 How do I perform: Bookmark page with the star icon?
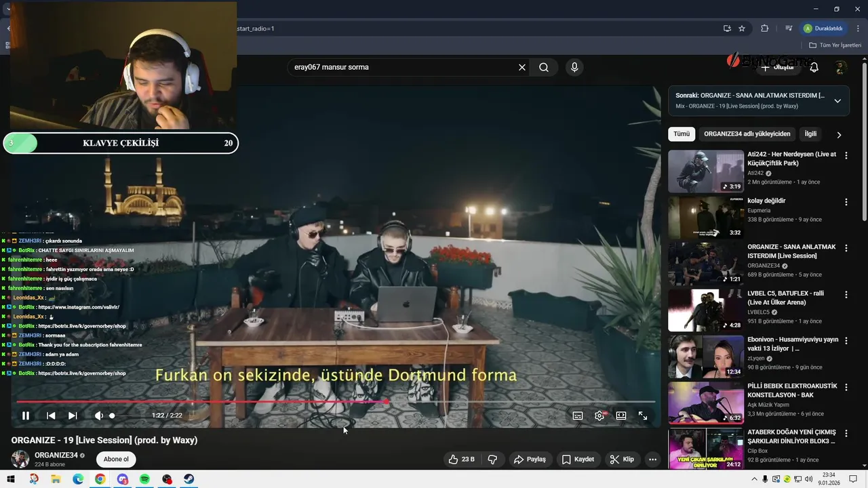[x=742, y=28]
